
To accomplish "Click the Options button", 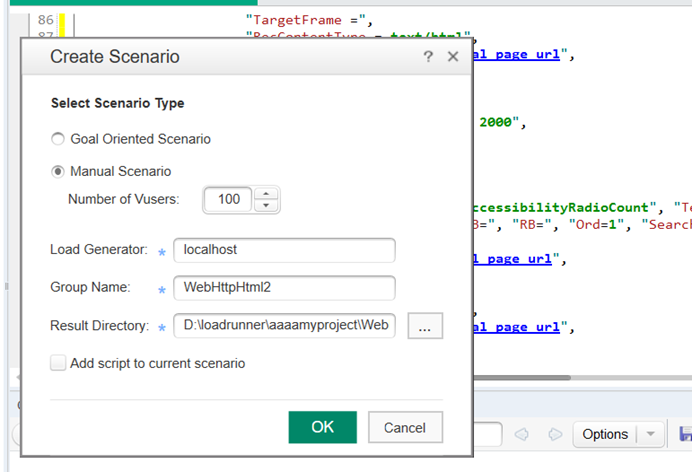I will (x=605, y=434).
